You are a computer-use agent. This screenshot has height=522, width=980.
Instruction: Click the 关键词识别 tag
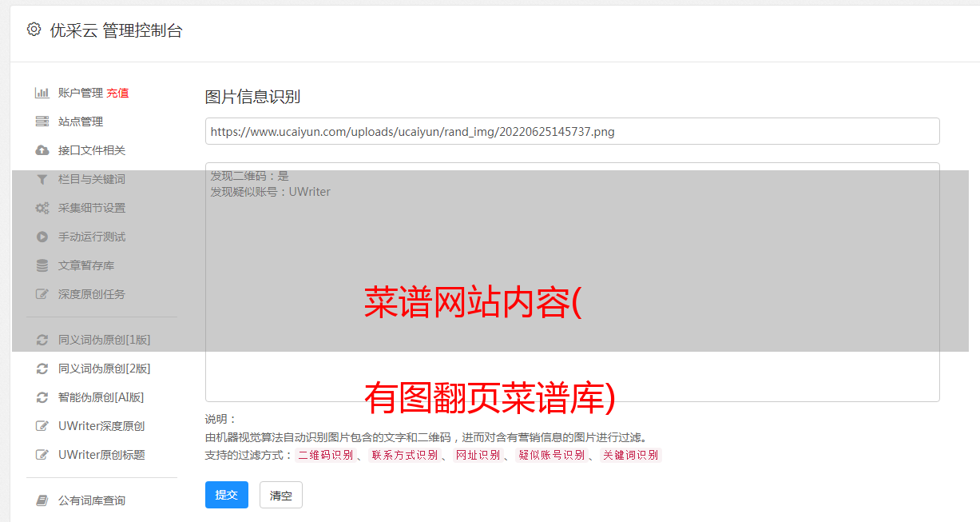630,455
